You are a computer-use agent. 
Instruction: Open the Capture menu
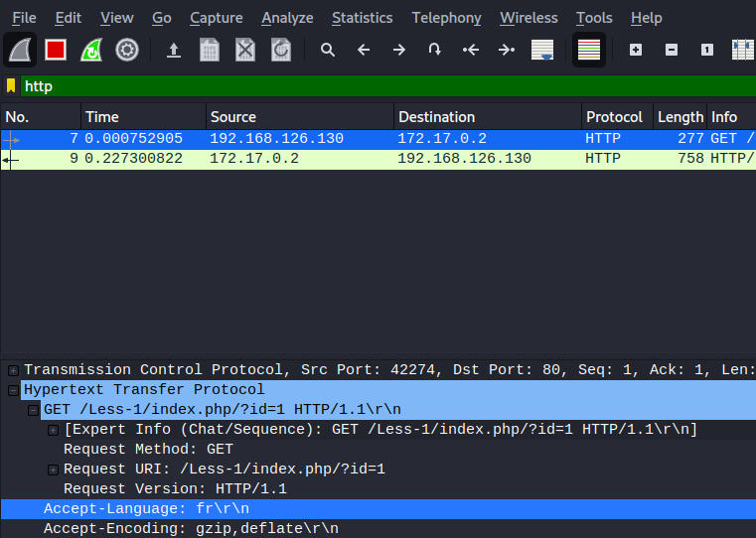[x=216, y=18]
